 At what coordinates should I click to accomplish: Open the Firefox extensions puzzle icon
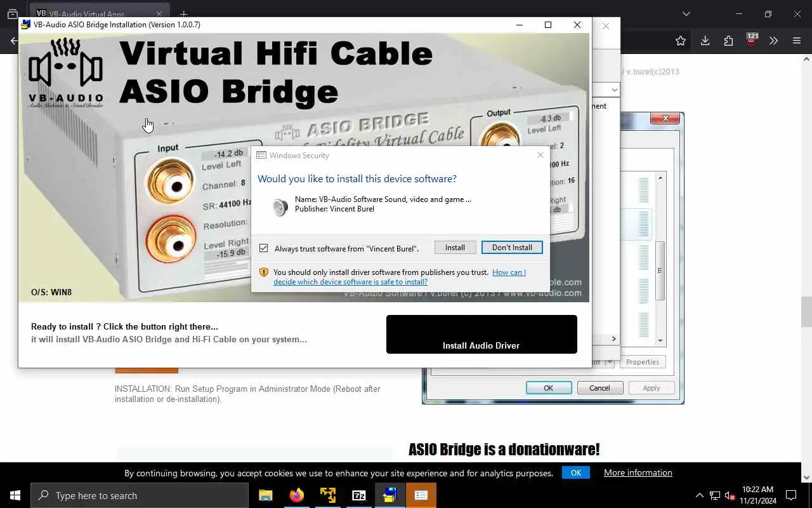click(728, 41)
